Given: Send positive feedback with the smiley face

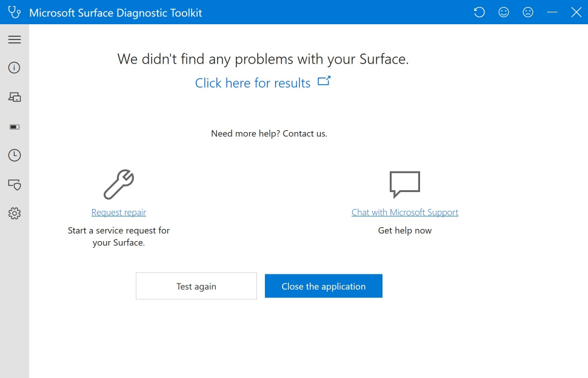Looking at the screenshot, I should [504, 12].
